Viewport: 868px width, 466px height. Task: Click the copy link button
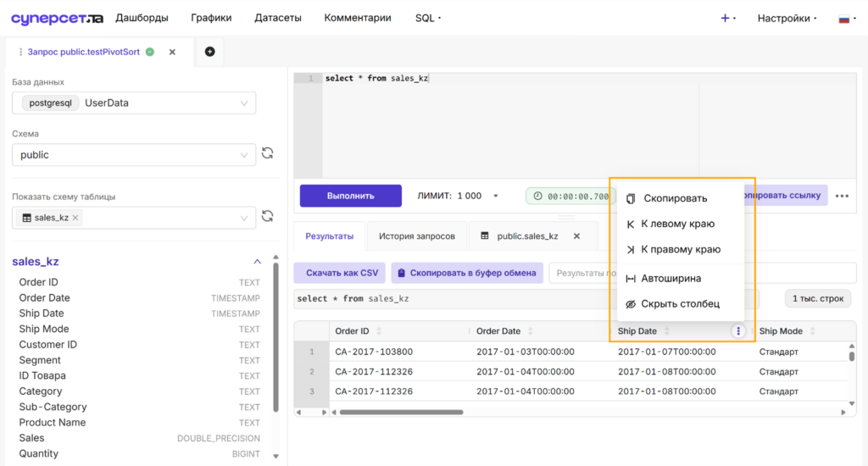[786, 196]
